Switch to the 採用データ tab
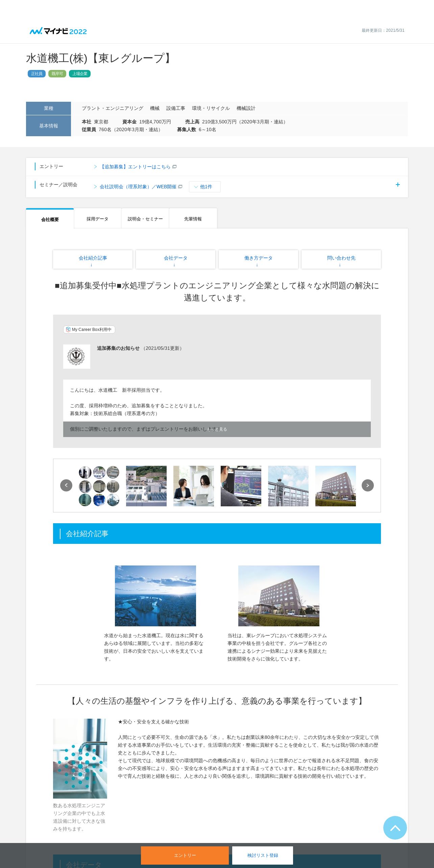The height and width of the screenshot is (868, 434). (x=97, y=219)
